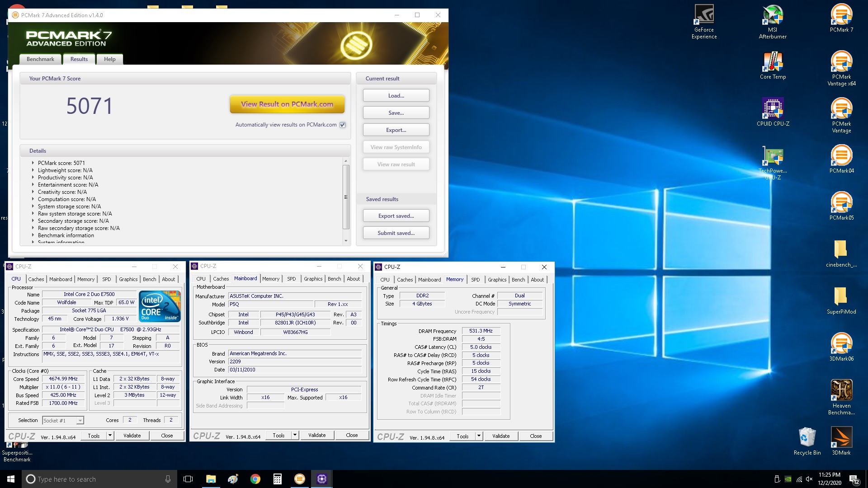Click taskbar clock showing 11:25 PM
The height and width of the screenshot is (488, 868).
pos(829,479)
